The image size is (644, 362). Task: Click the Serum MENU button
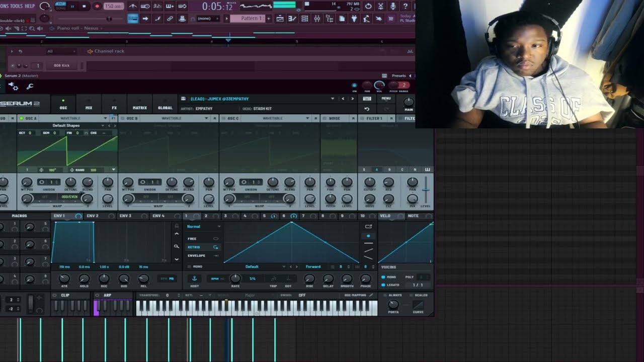click(x=386, y=99)
